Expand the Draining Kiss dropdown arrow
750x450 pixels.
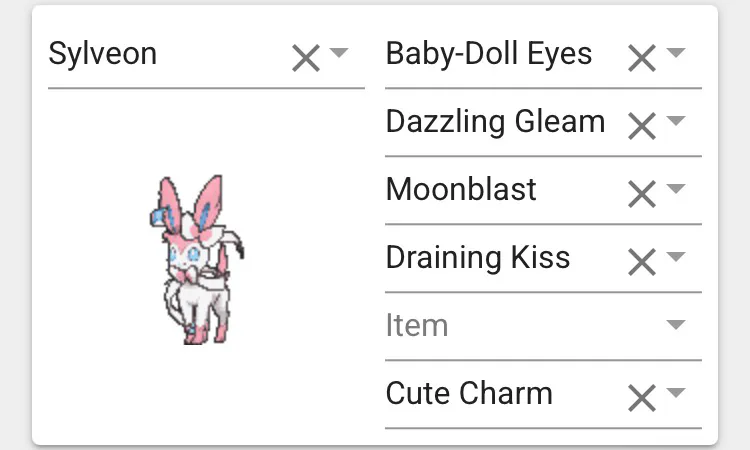676,257
